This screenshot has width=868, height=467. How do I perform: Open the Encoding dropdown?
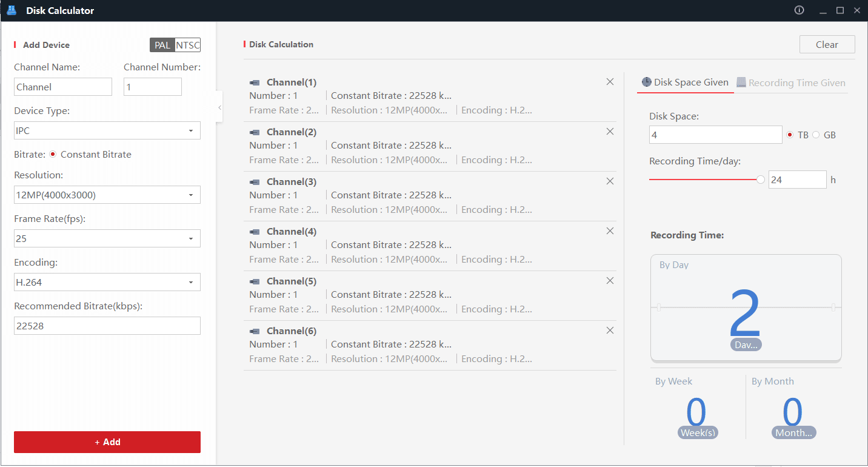[107, 283]
